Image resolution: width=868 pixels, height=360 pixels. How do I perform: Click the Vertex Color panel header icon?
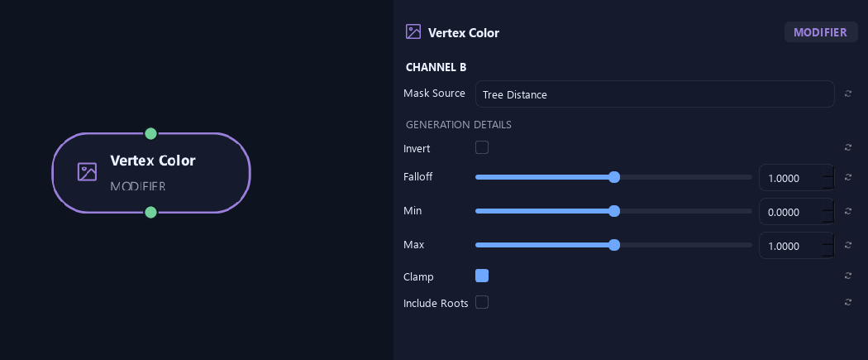[413, 31]
